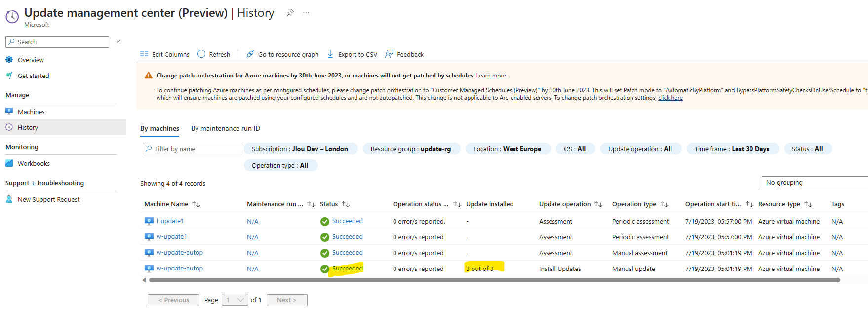This screenshot has height=309, width=868.
Task: Click the 'Manual assessment' operation type cell
Action: pos(640,253)
